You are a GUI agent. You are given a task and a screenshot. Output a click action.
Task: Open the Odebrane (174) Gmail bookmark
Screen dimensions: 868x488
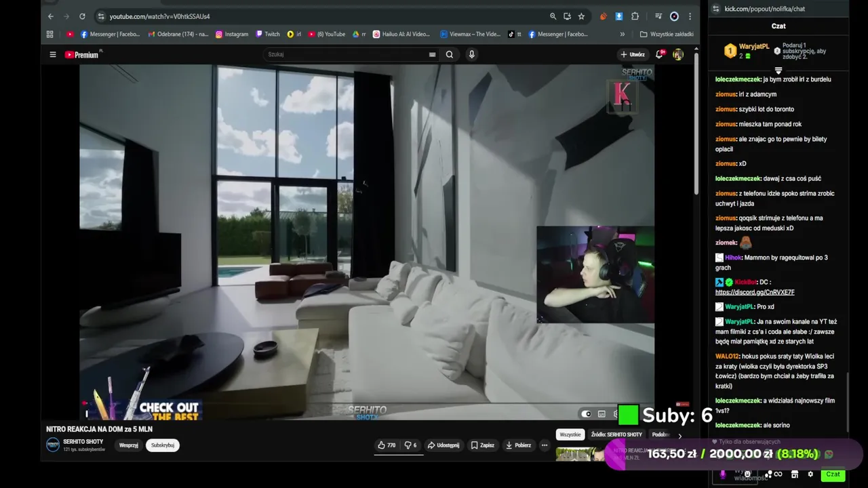click(178, 34)
